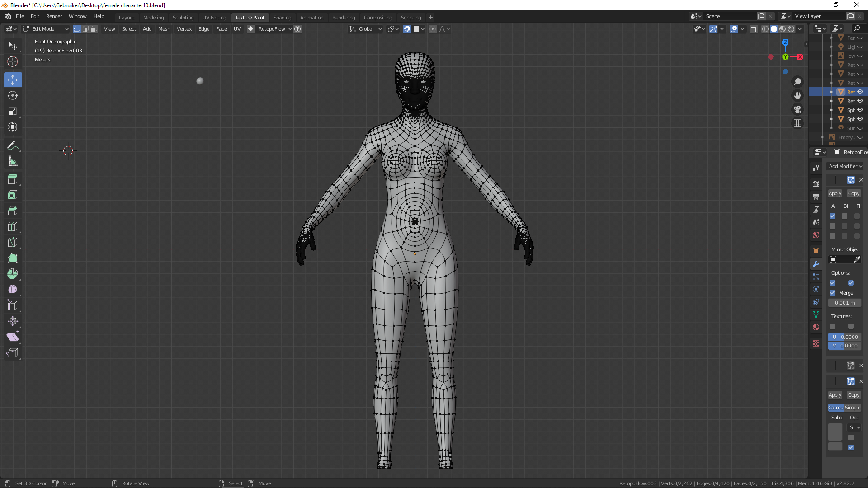Select the Rotate tool in toolbar
The height and width of the screenshot is (488, 868).
13,95
